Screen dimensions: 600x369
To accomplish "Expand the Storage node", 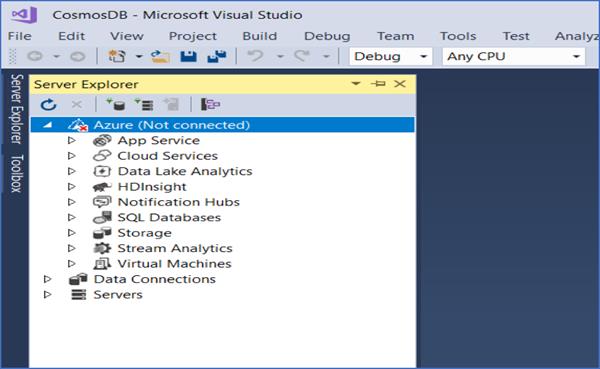I will click(71, 233).
